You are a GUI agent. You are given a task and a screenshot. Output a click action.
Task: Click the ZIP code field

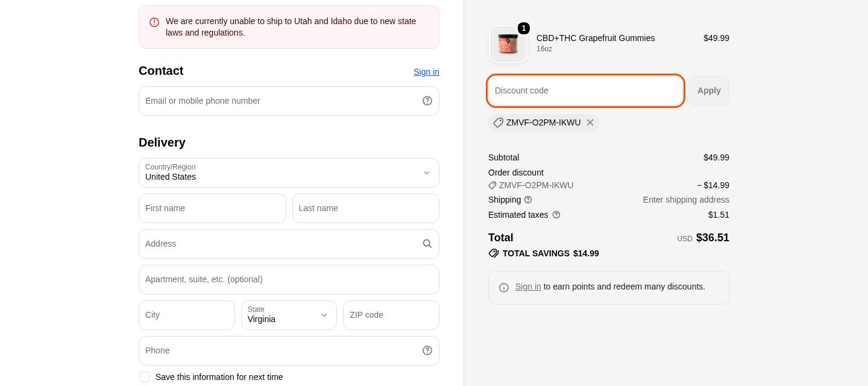pyautogui.click(x=391, y=315)
